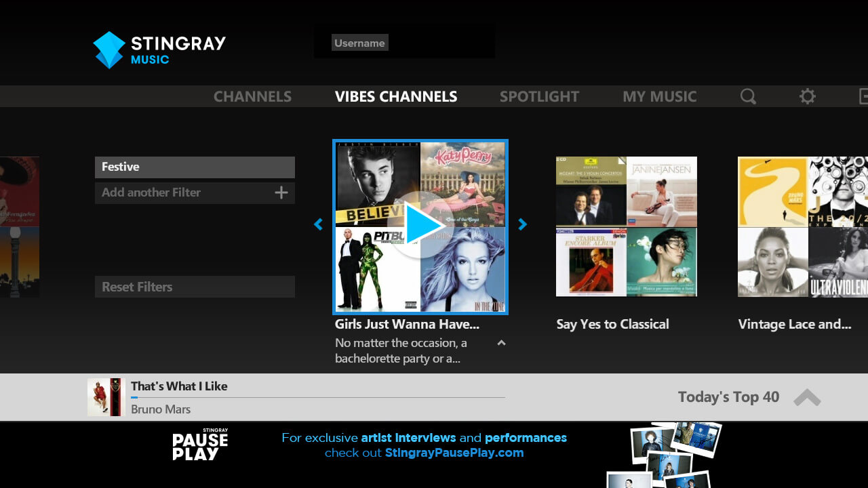This screenshot has width=868, height=488.
Task: Open the search magnifier icon
Action: 748,96
